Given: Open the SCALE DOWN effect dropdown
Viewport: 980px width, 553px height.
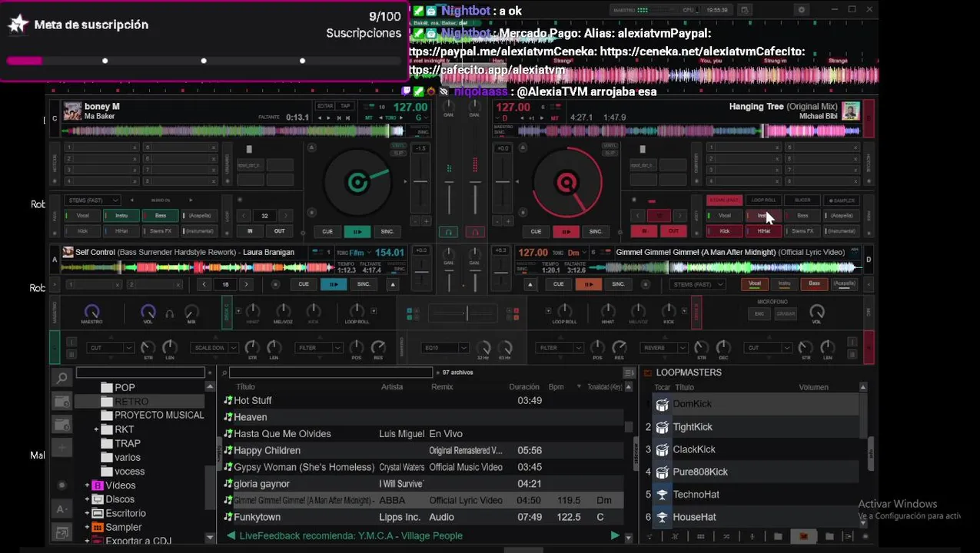Looking at the screenshot, I should [x=214, y=348].
